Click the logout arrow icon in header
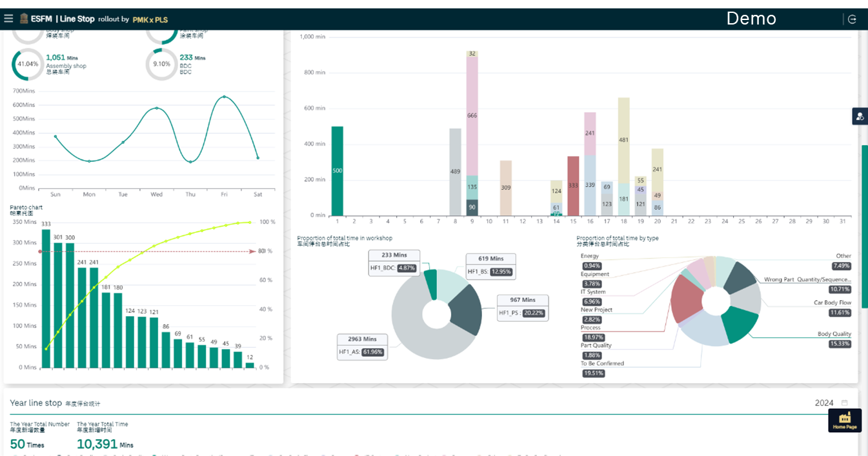Image resolution: width=868 pixels, height=456 pixels. (852, 19)
